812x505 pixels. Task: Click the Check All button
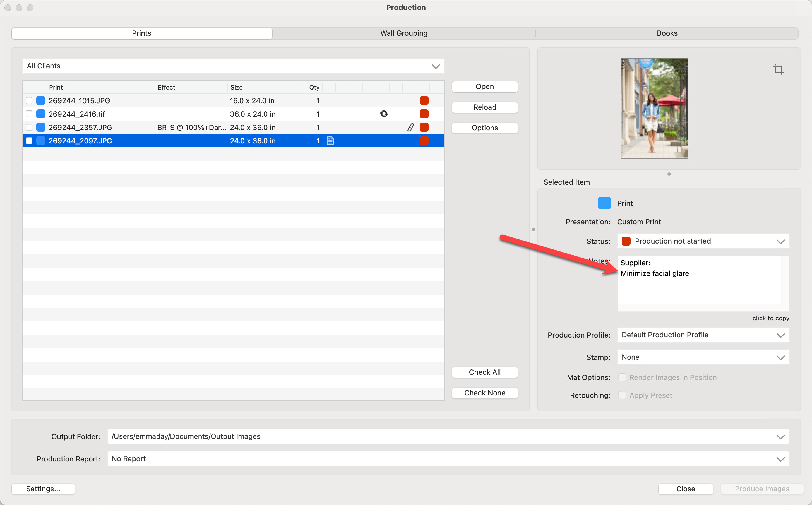click(x=484, y=372)
